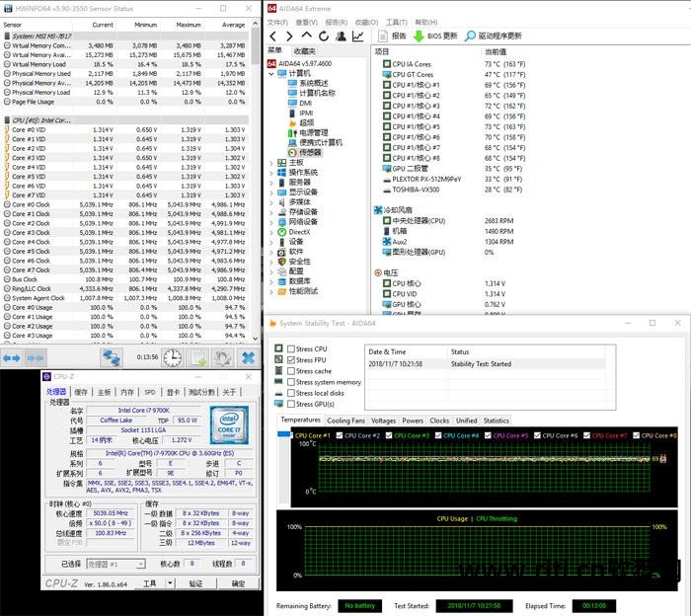Switch to the Cooling Fans tab
Viewport: 691px width, 616px height.
click(x=345, y=421)
